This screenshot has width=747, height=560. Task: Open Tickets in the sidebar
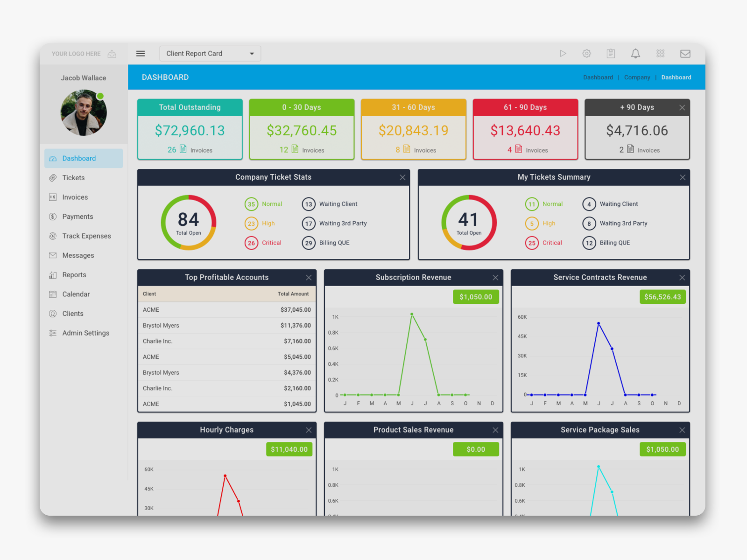coord(84,178)
